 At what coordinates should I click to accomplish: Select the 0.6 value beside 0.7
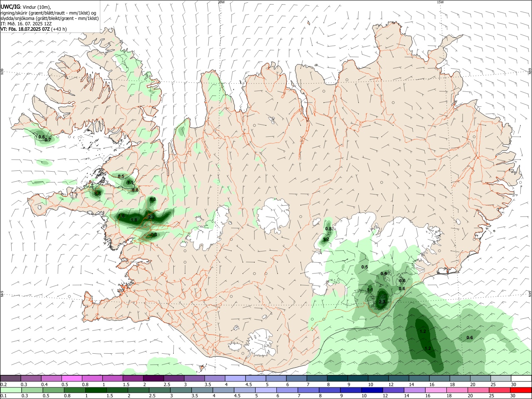pyautogui.click(x=42, y=137)
